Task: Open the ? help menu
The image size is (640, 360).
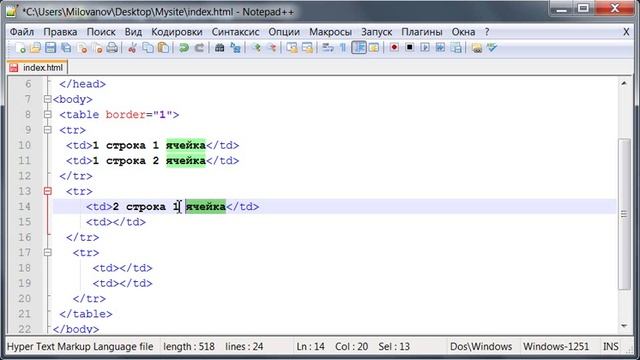Action: tap(487, 32)
